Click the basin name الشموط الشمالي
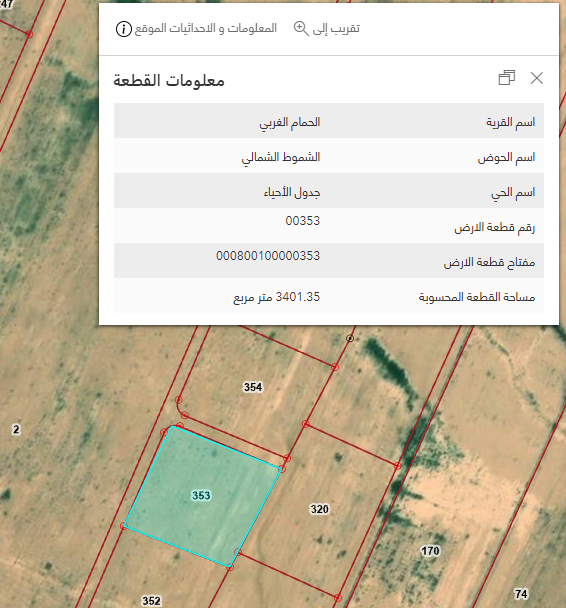Viewport: 566px width, 608px height. point(281,157)
